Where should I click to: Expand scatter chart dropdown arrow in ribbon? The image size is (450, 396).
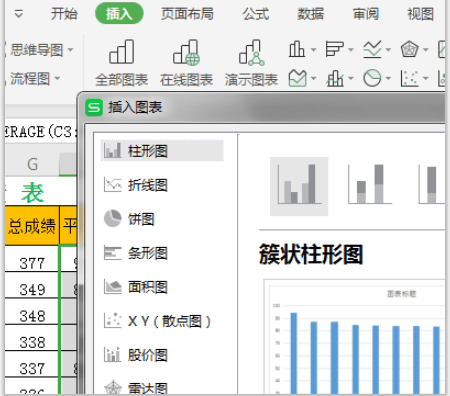[426, 79]
